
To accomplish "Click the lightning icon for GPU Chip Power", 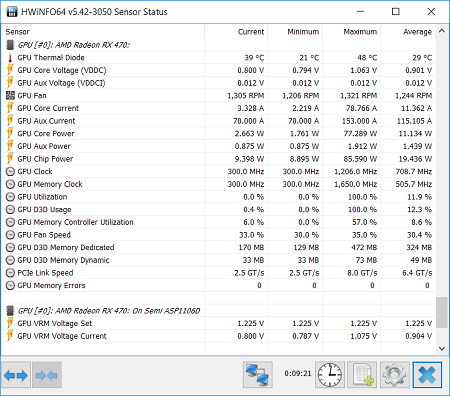I will 10,159.
